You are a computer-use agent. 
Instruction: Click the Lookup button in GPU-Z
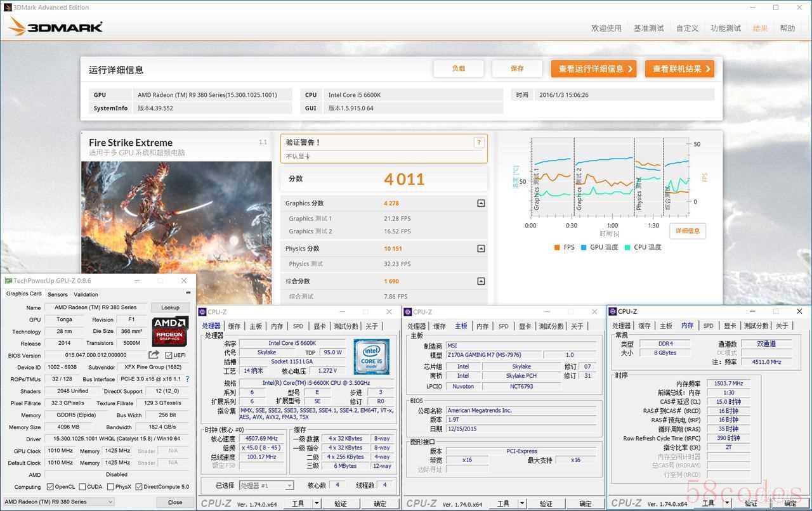coord(170,307)
